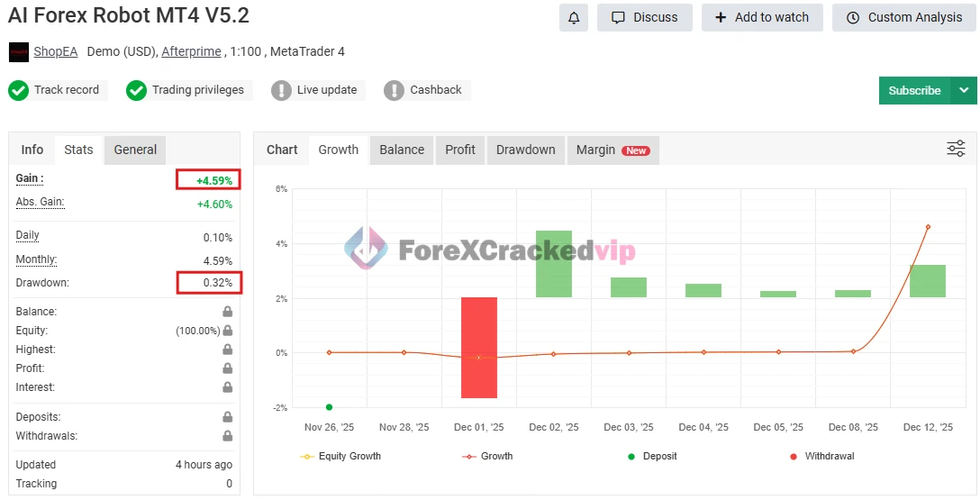Click the lock icon beside Interest

[228, 386]
